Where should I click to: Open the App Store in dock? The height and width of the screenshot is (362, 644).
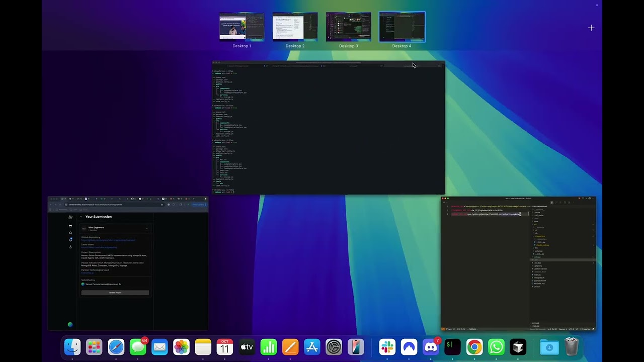coord(312,347)
